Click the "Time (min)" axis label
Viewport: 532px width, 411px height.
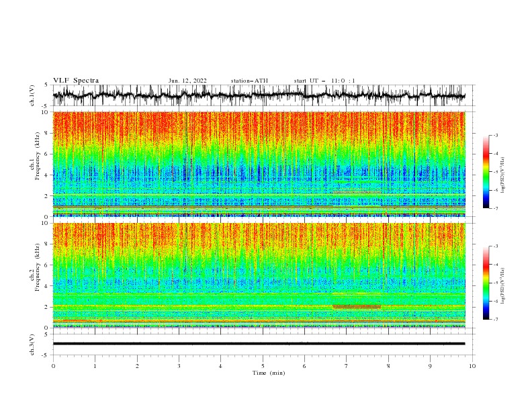pos(269,373)
